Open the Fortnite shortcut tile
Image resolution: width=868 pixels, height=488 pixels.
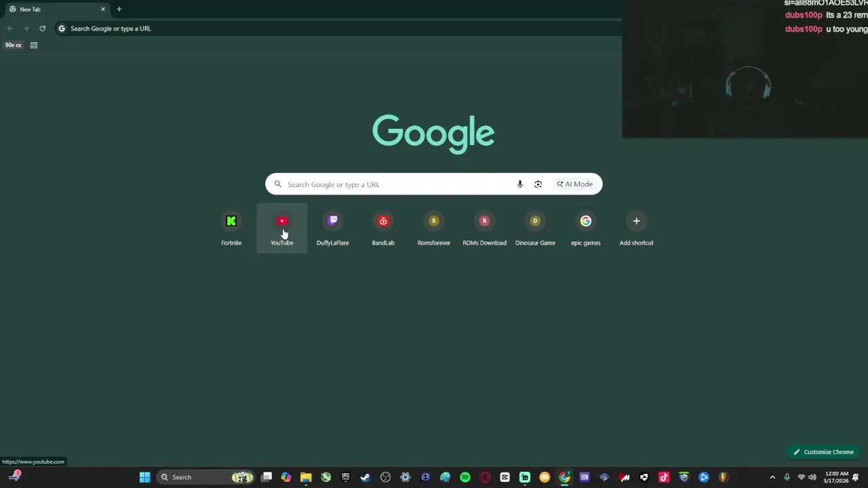(231, 228)
